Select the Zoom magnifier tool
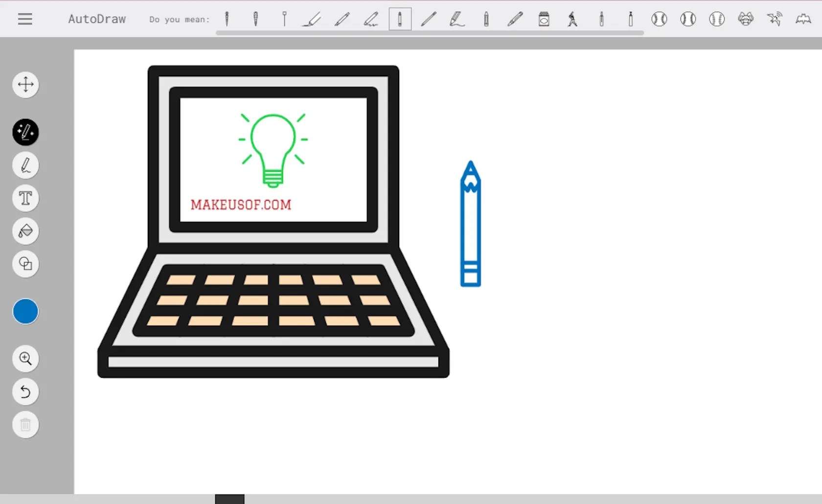The height and width of the screenshot is (504, 822). [25, 359]
